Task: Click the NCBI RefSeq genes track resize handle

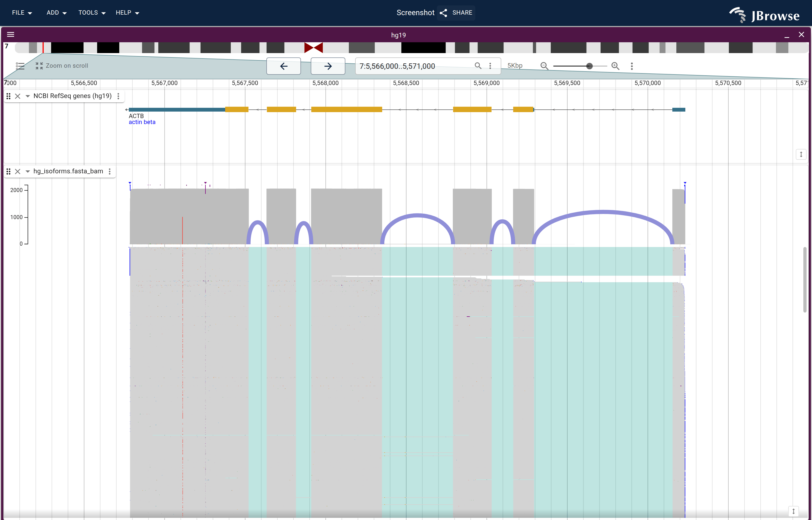Action: point(801,154)
